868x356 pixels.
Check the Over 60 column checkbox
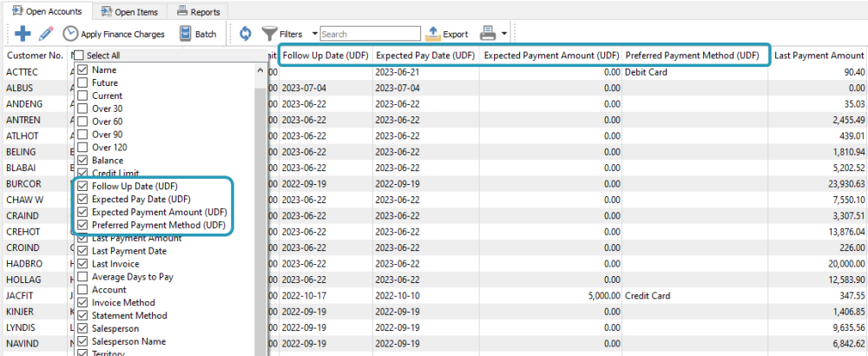(82, 122)
